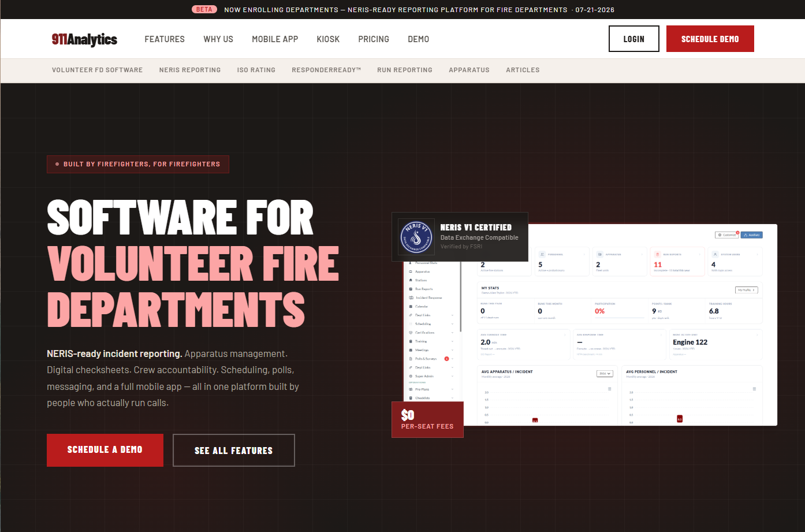Open NERIS Reporting sub-nav link
Screen dimensions: 805x532
pyautogui.click(x=190, y=70)
